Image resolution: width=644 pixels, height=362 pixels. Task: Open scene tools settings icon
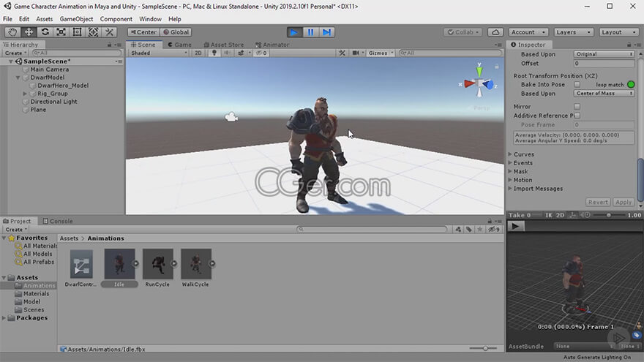pos(342,53)
